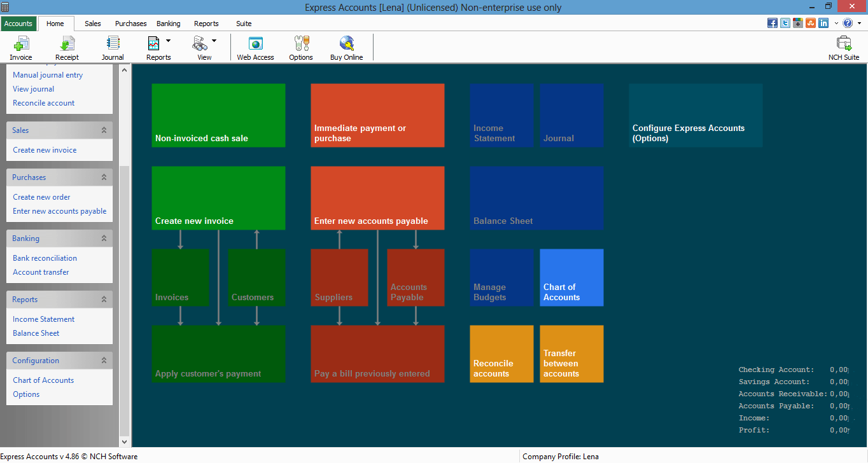Click the LinkedIn share icon
This screenshot has width=868, height=463.
click(x=823, y=23)
